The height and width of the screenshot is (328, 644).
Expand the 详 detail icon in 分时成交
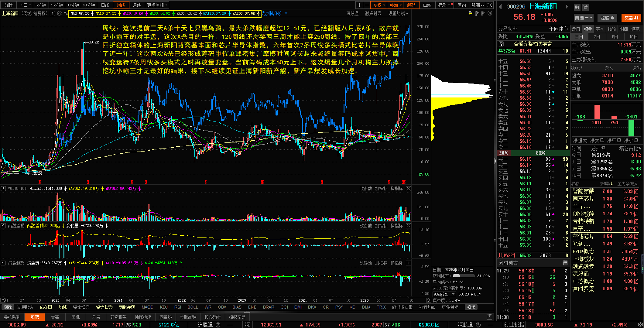tap(565, 263)
